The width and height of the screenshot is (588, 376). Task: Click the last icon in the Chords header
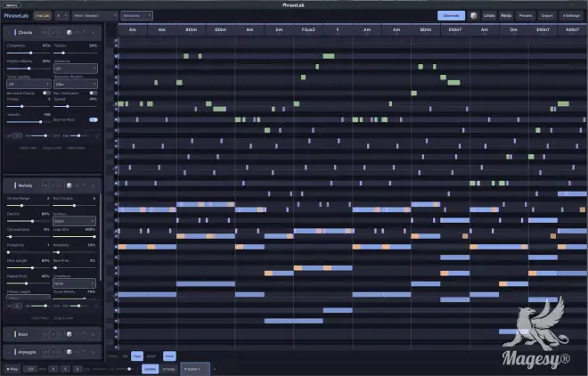pyautogui.click(x=93, y=33)
